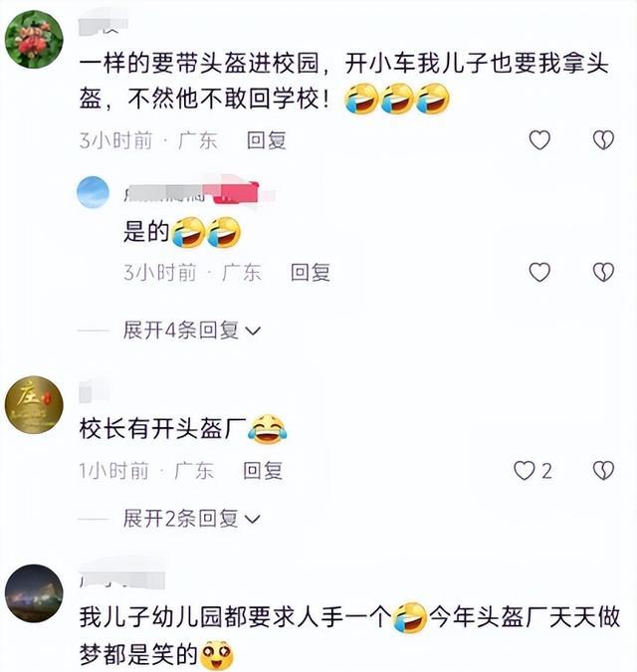Like the '校长有开头盔厂' comment

click(x=525, y=471)
